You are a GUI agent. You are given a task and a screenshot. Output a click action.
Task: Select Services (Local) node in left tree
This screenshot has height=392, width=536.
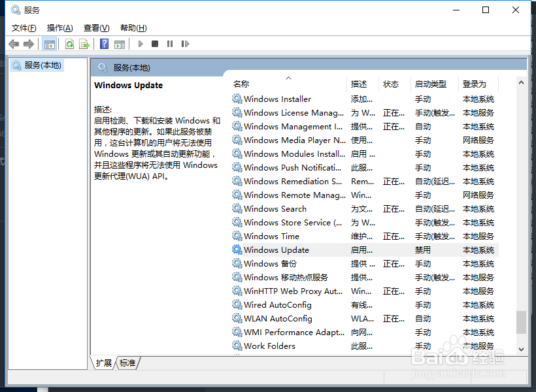pyautogui.click(x=37, y=65)
